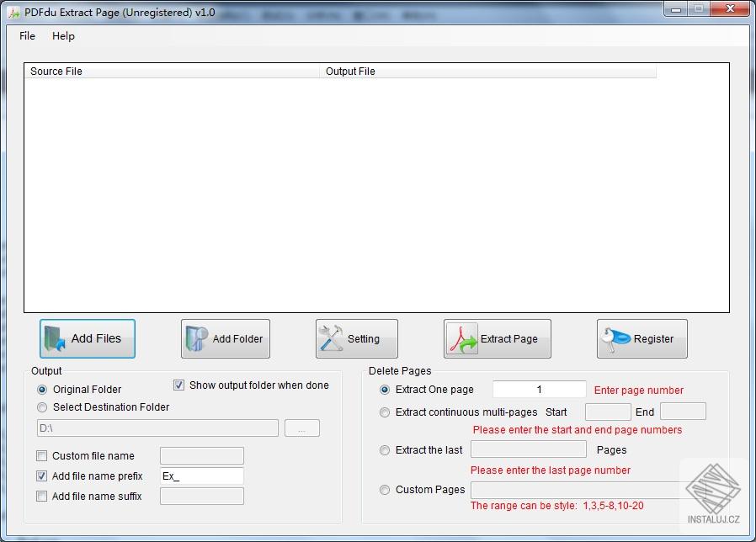Click the Ex_ prefix text field
756x542 pixels.
pyautogui.click(x=201, y=476)
